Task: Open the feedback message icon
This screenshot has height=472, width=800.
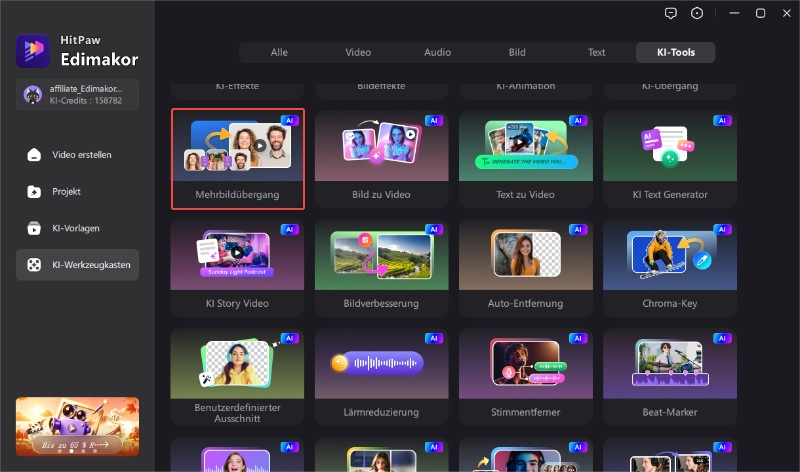Action: [670, 13]
